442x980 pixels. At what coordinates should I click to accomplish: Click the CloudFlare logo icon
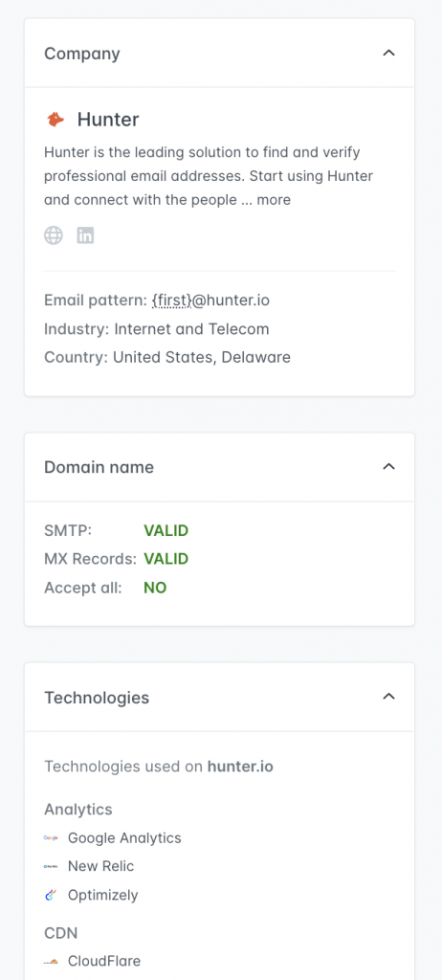click(x=52, y=961)
